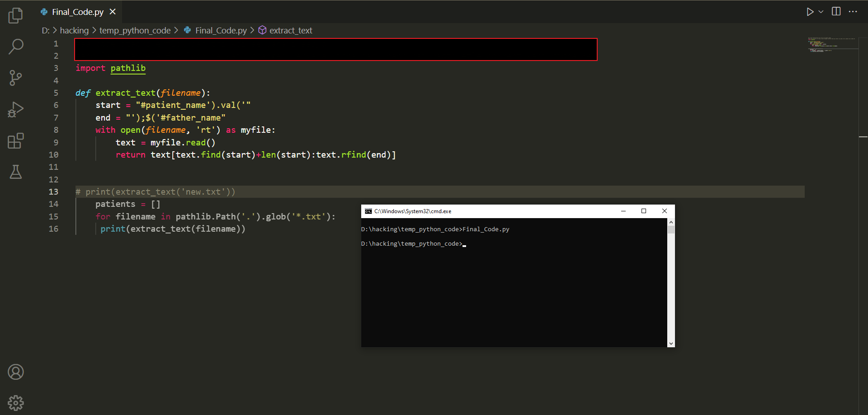This screenshot has width=868, height=415.
Task: Click the extract_text symbol breadcrumb
Action: [291, 30]
